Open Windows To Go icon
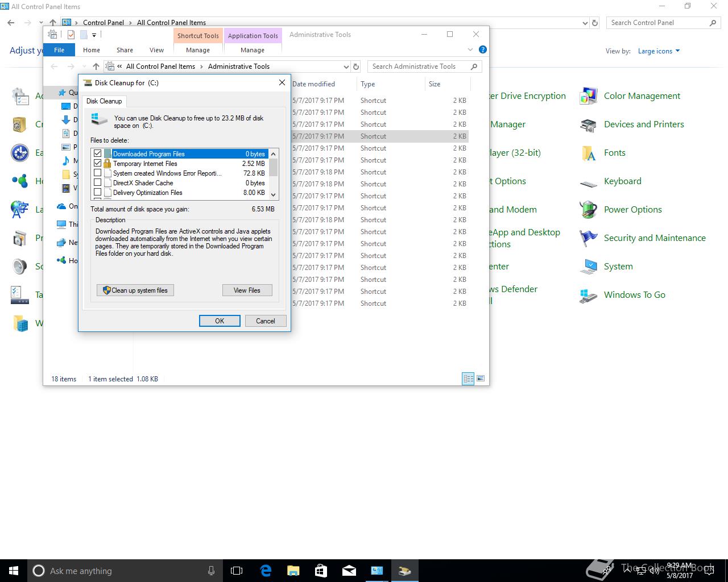Screen dimensions: 728x582 point(588,296)
